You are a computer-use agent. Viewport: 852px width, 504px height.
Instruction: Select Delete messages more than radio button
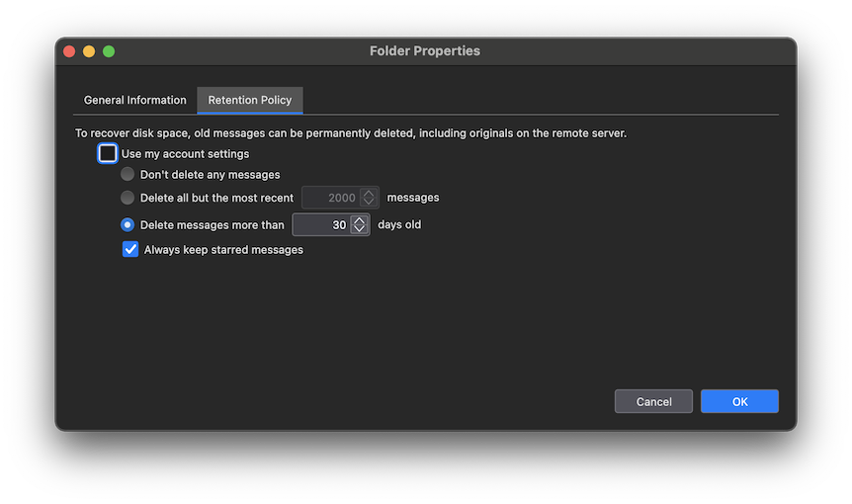[x=128, y=224]
